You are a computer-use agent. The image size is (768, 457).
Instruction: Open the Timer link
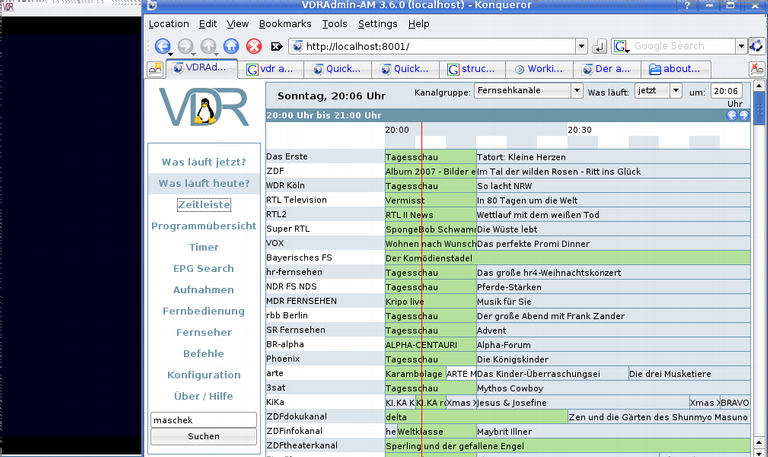click(204, 247)
